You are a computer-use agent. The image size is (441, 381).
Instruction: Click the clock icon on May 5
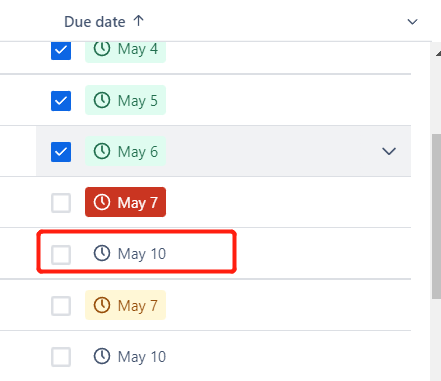click(102, 100)
